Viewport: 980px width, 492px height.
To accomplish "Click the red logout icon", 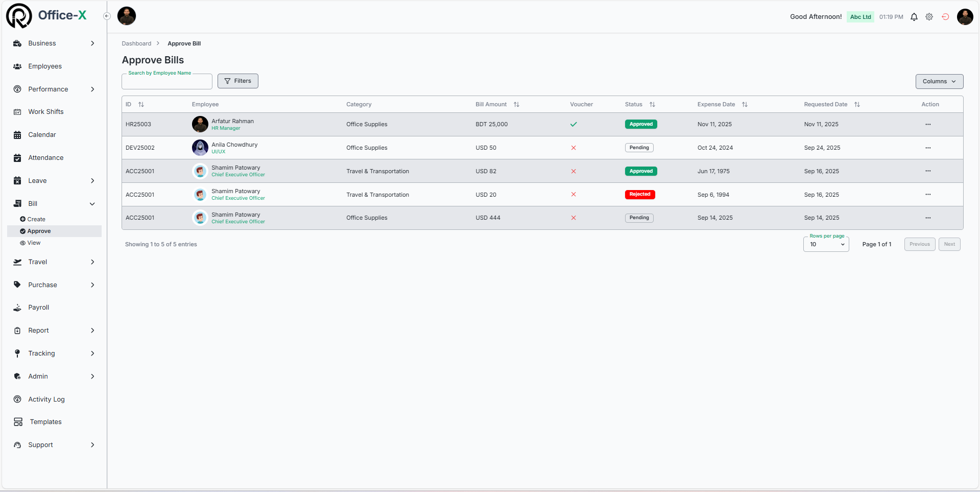I will tap(945, 17).
